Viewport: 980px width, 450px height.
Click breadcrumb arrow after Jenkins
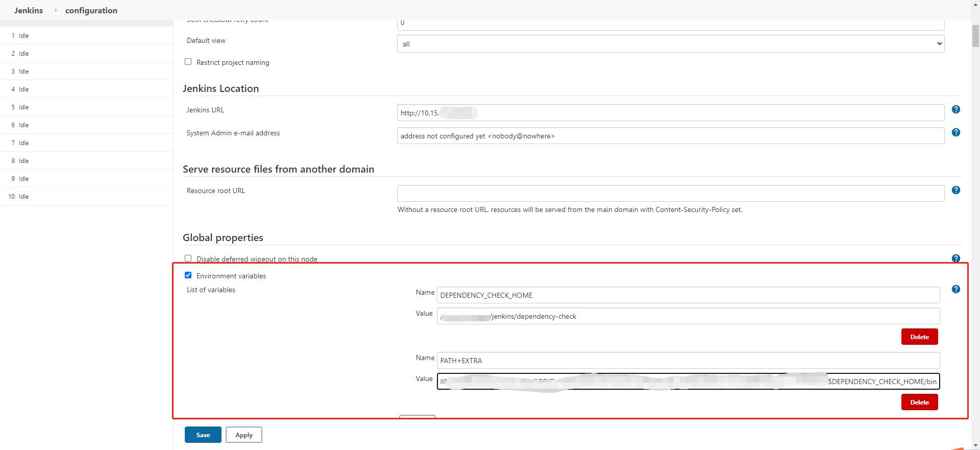pyautogui.click(x=56, y=10)
